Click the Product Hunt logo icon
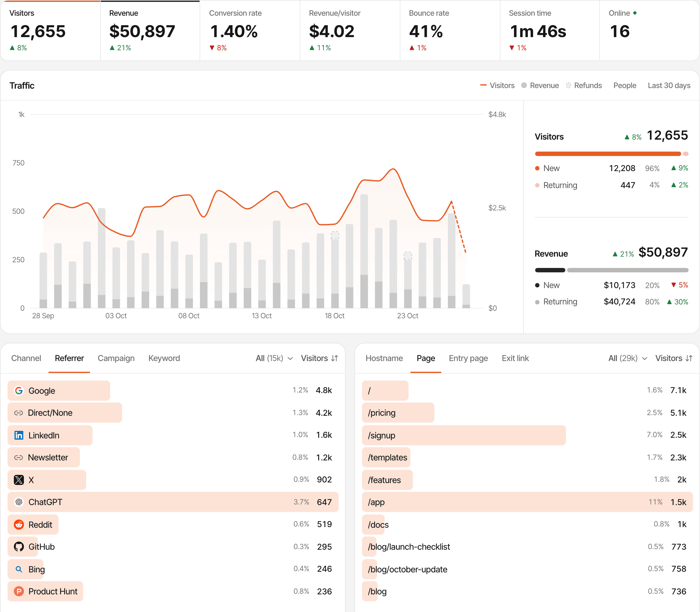 (19, 591)
